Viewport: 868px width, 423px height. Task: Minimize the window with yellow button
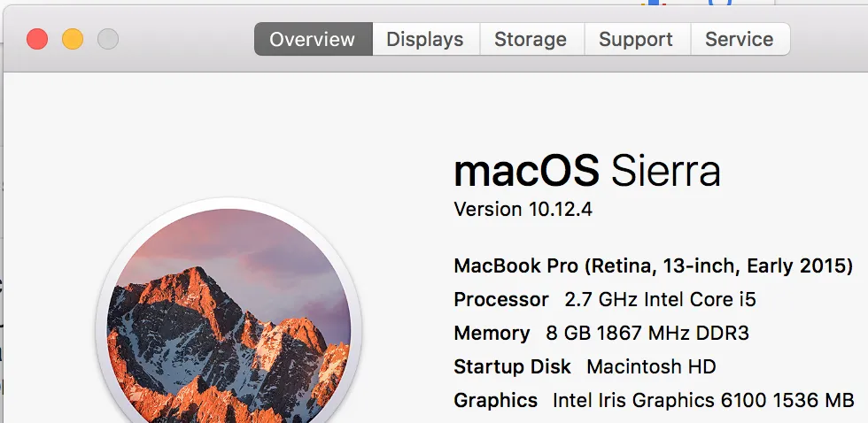tap(72, 39)
